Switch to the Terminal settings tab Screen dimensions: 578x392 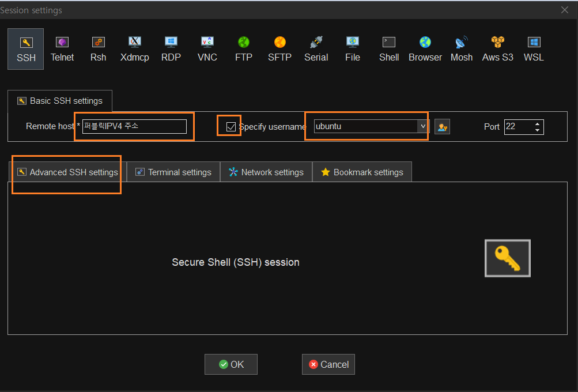[173, 172]
